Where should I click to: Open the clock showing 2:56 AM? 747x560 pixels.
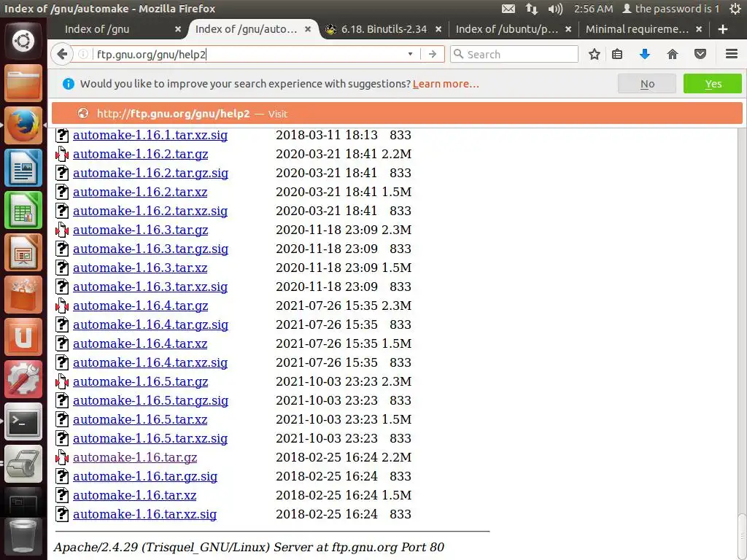point(593,9)
